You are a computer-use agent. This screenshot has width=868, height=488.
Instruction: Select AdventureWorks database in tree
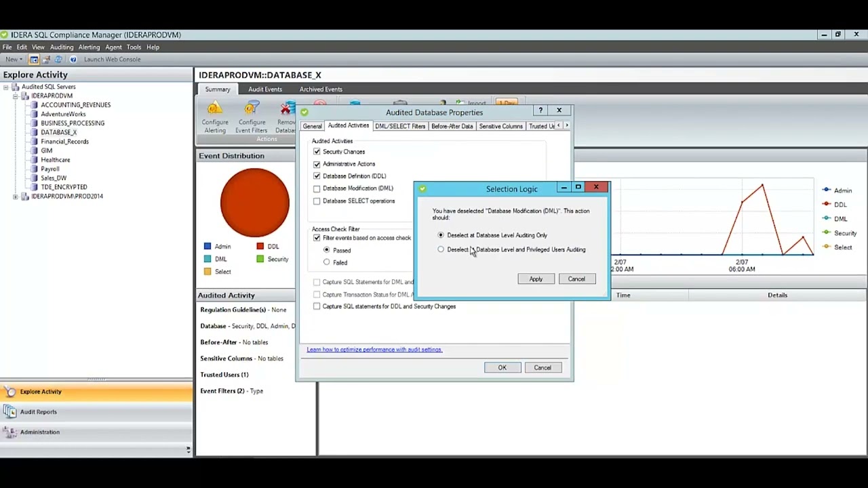click(63, 115)
